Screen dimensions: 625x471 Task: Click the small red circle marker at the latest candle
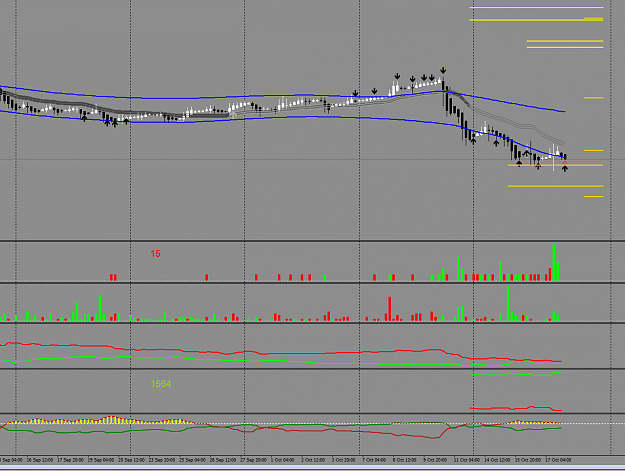565,163
